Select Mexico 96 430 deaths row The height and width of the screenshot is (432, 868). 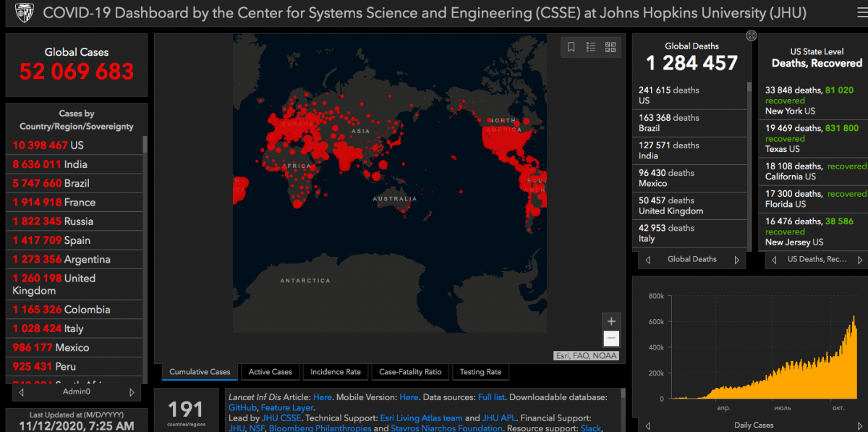click(x=690, y=178)
